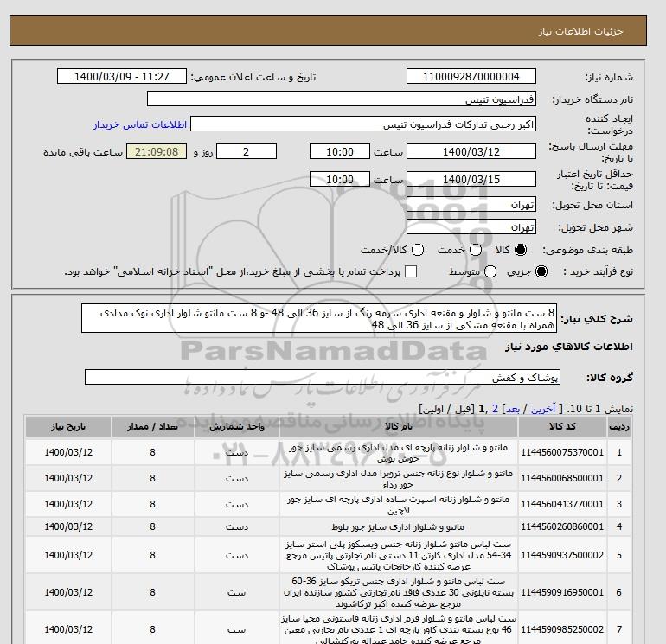Click item name ending with جور رداء
The image size is (666, 644).
coord(398,479)
